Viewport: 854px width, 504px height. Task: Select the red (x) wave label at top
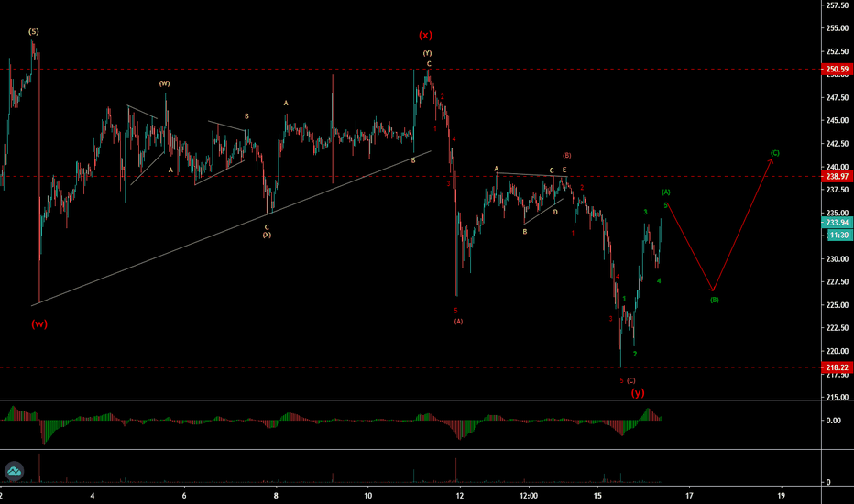425,36
